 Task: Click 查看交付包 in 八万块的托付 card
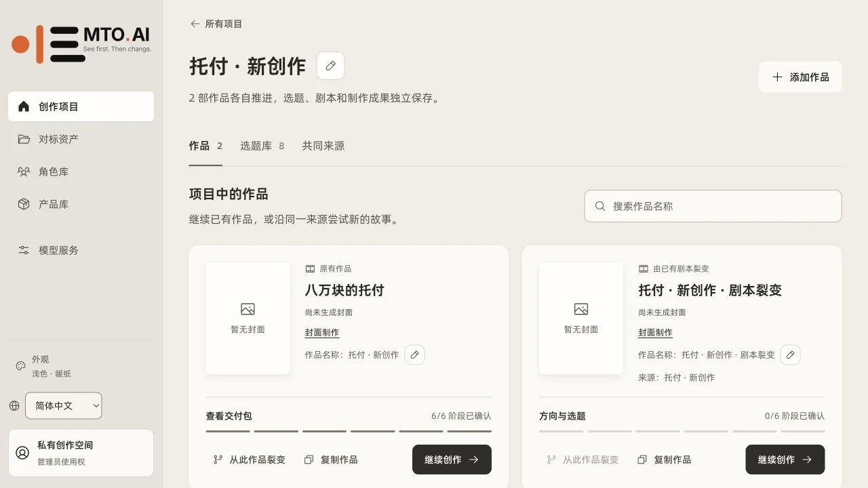229,416
